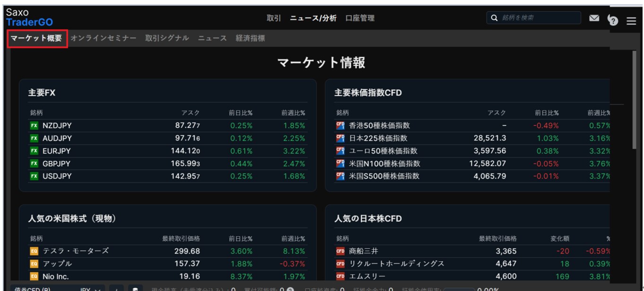The width and height of the screenshot is (644, 291).
Task: Open the 口座管理 top menu
Action: point(359,18)
